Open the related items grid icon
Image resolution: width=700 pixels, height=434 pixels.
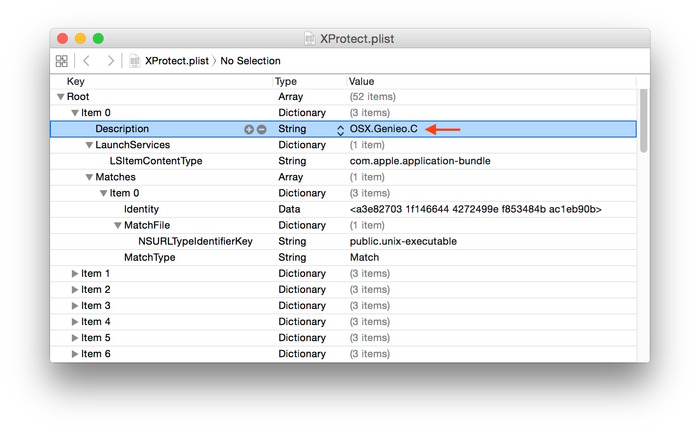click(x=62, y=61)
